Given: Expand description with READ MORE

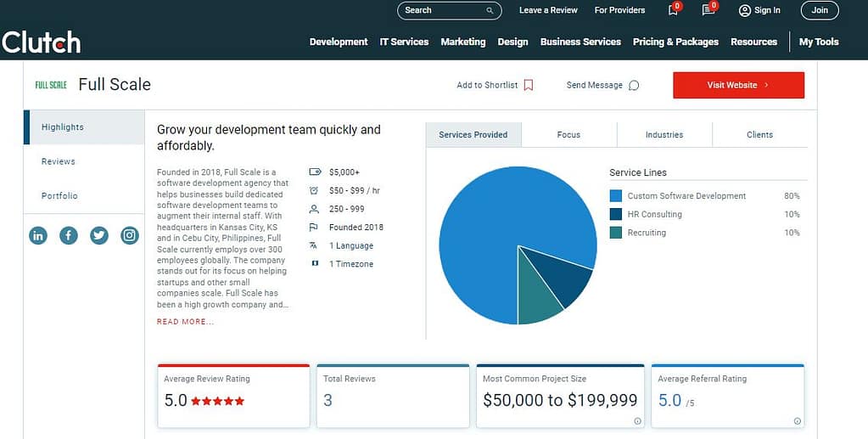Looking at the screenshot, I should pyautogui.click(x=185, y=322).
